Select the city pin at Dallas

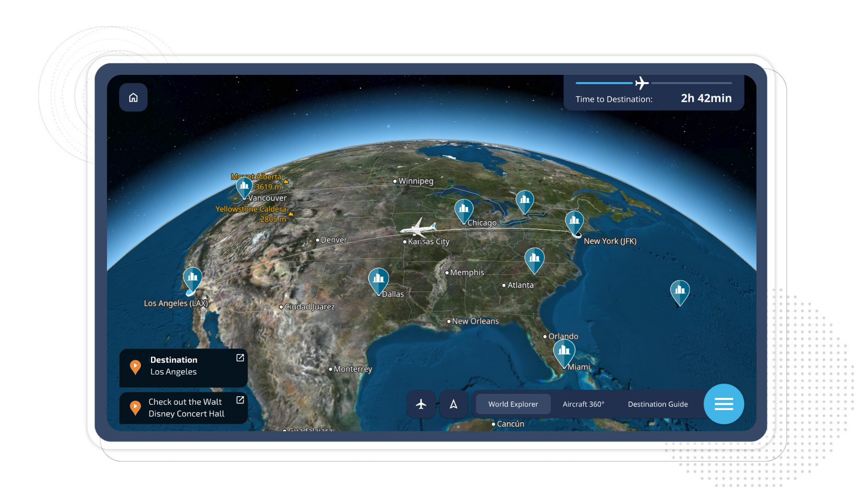[379, 281]
